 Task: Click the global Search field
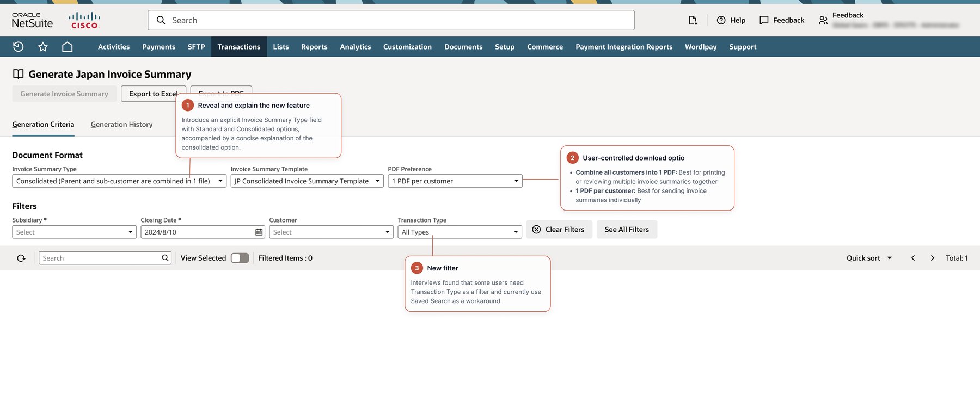pos(391,20)
